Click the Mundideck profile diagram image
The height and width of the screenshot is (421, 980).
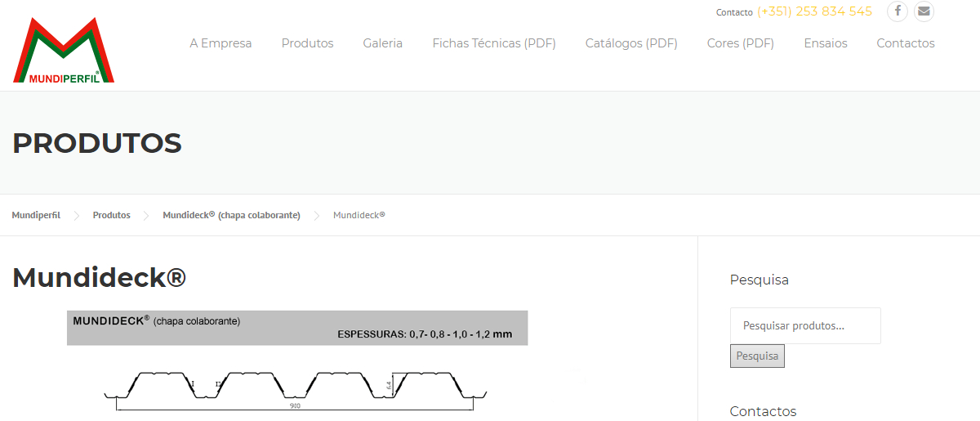tap(296, 365)
